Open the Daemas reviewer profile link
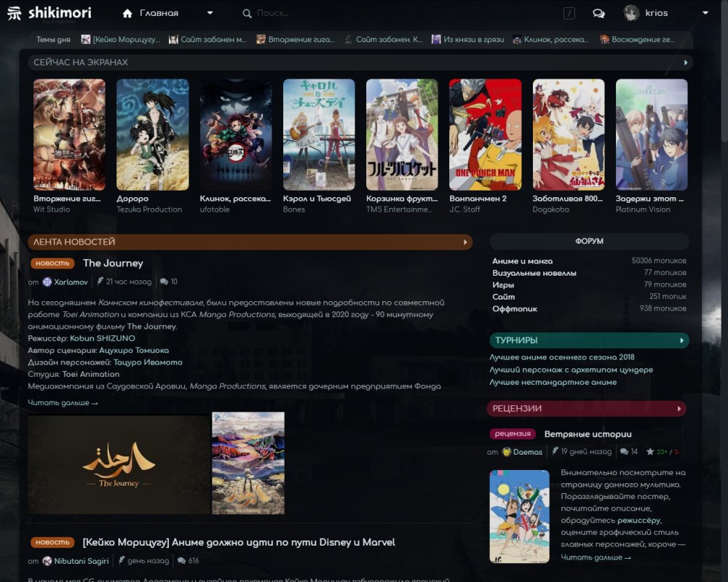This screenshot has height=582, width=728. (x=527, y=452)
